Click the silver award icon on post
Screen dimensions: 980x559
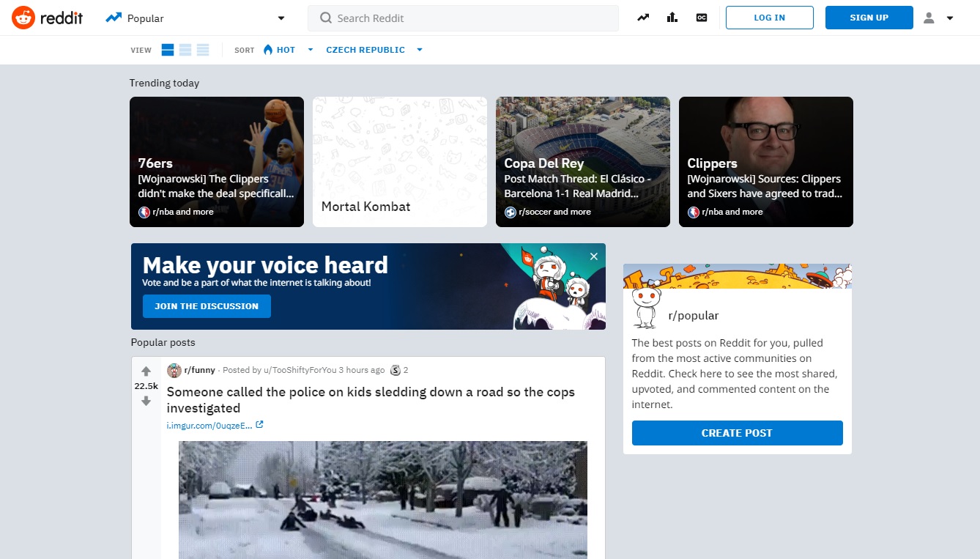click(x=396, y=370)
